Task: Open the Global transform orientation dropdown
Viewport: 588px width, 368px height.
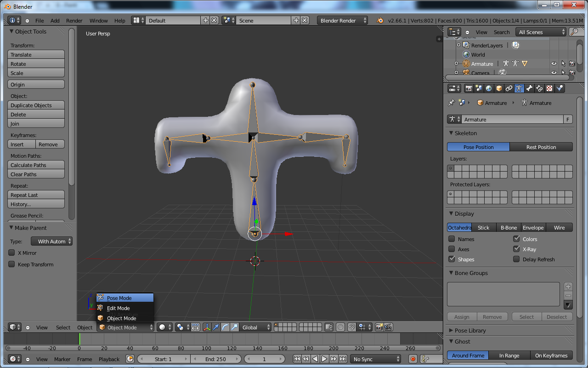Action: (255, 327)
